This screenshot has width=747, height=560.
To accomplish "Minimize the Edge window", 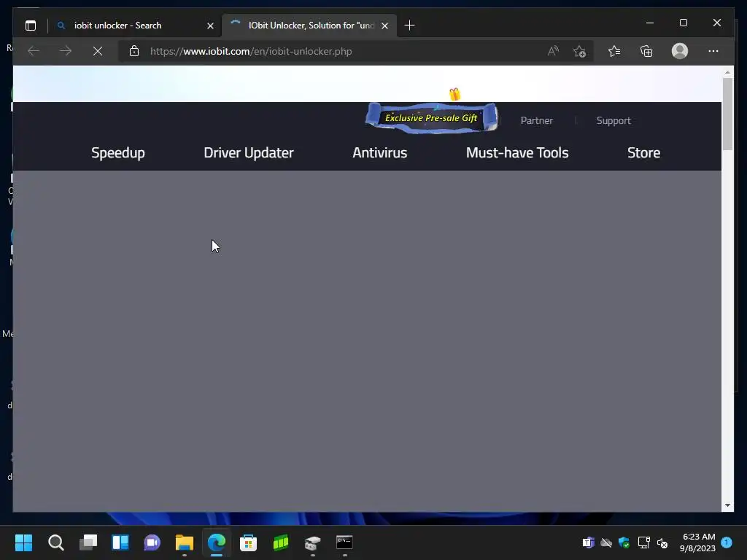I will (650, 23).
